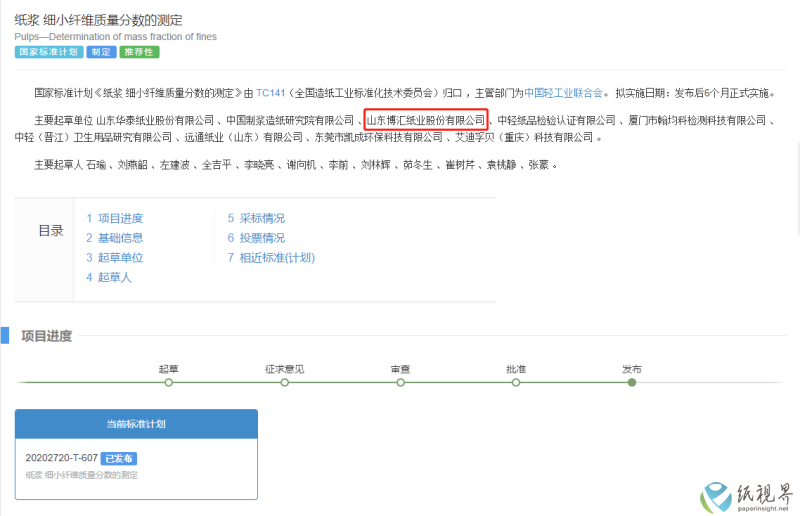This screenshot has width=800, height=516.
Task: Click the company 山东华泰纸业股份有限公司
Action: click(155, 120)
